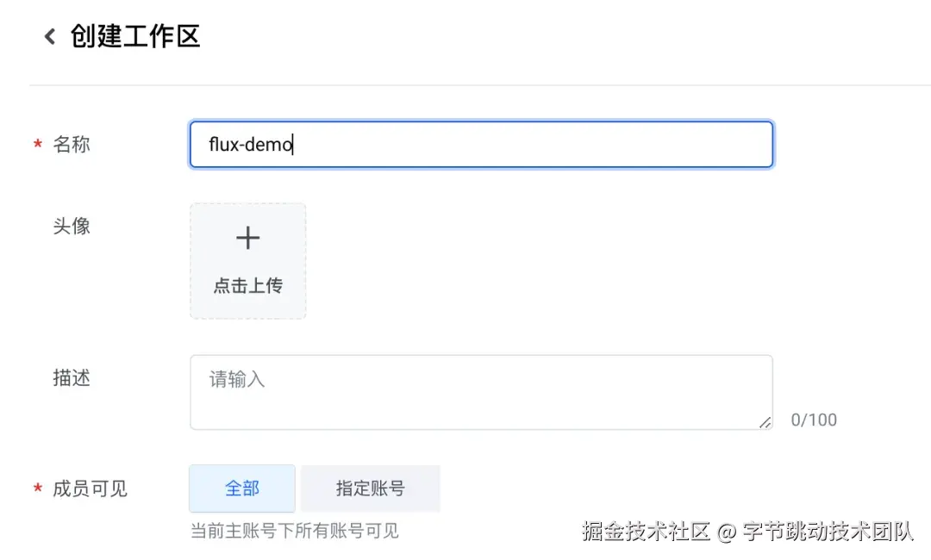
Task: Focus the 名称 field containing flux-demo
Action: pyautogui.click(x=481, y=145)
